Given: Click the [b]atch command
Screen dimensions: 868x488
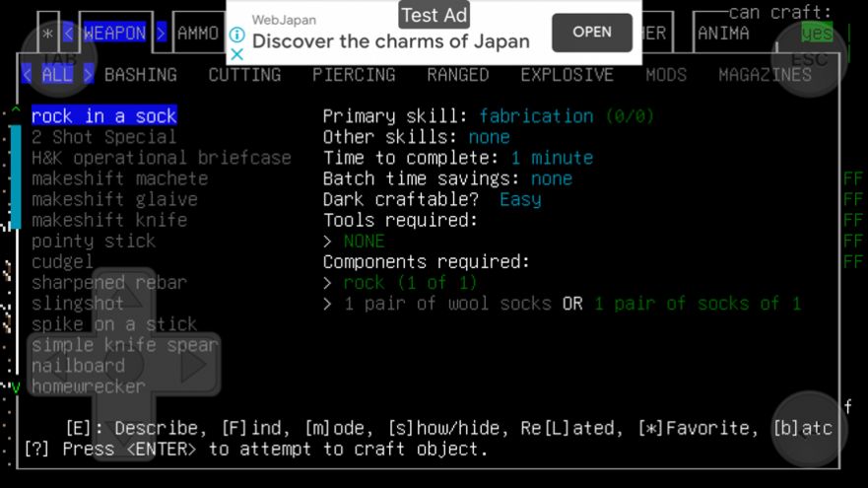Looking at the screenshot, I should pos(803,428).
